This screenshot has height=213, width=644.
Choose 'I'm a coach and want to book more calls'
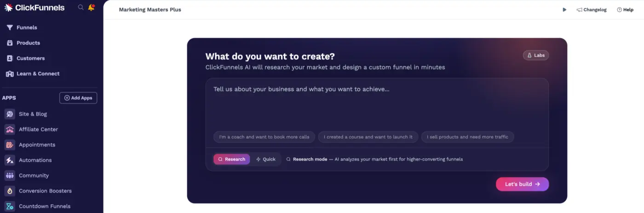click(264, 137)
